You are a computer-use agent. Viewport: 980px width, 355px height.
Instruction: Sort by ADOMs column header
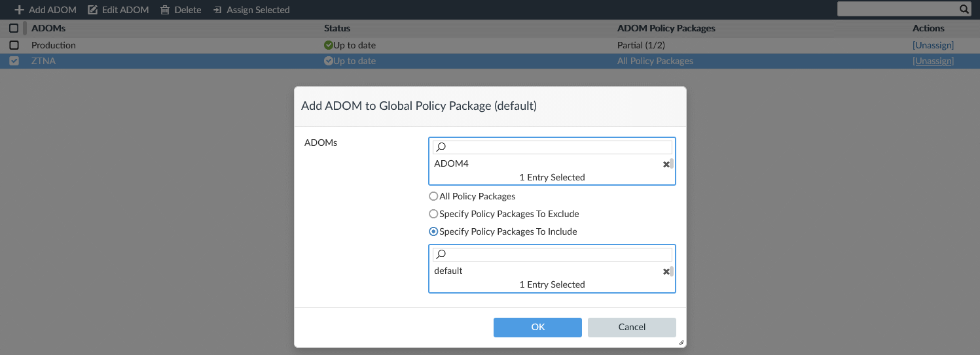tap(48, 28)
